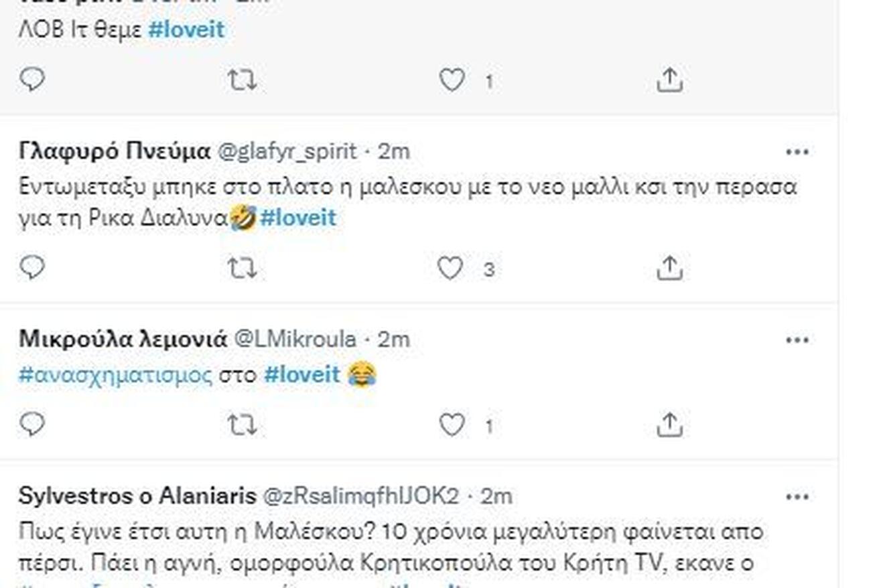This screenshot has height=588, width=871.
Task: Reply to Μικρούλα λεμονιά's tweet
Action: pos(31,425)
